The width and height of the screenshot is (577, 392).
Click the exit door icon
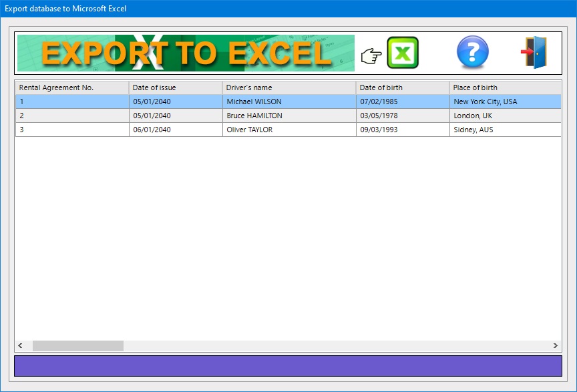coord(534,53)
